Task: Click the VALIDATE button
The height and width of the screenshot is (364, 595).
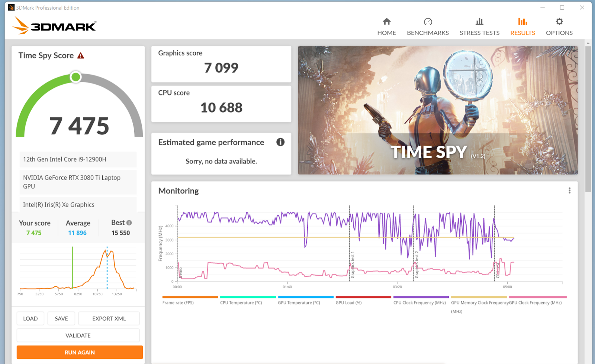Action: [78, 335]
